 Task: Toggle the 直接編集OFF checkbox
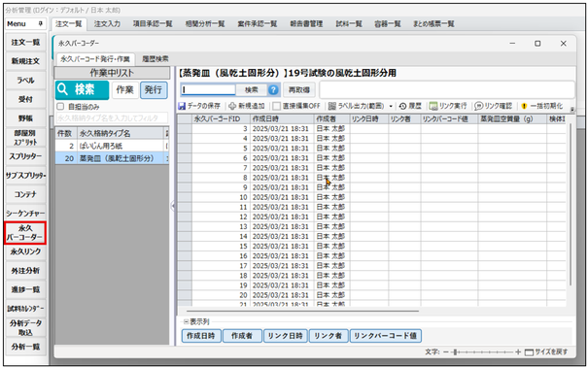click(x=276, y=107)
